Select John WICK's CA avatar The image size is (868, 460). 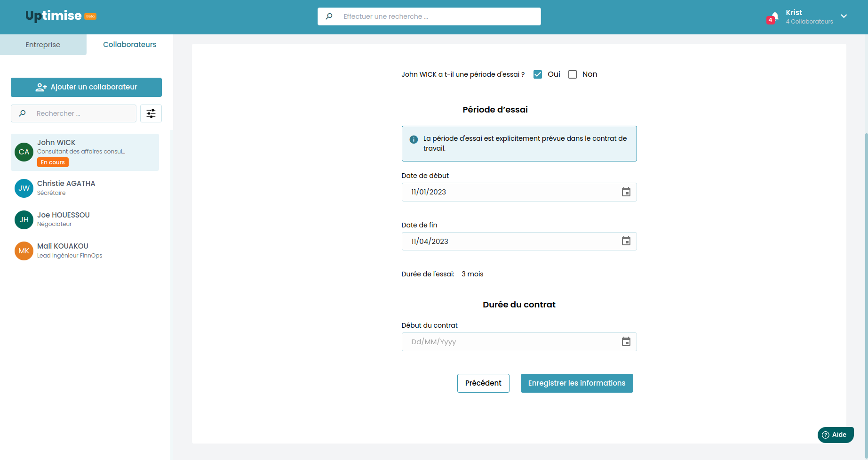tap(24, 152)
